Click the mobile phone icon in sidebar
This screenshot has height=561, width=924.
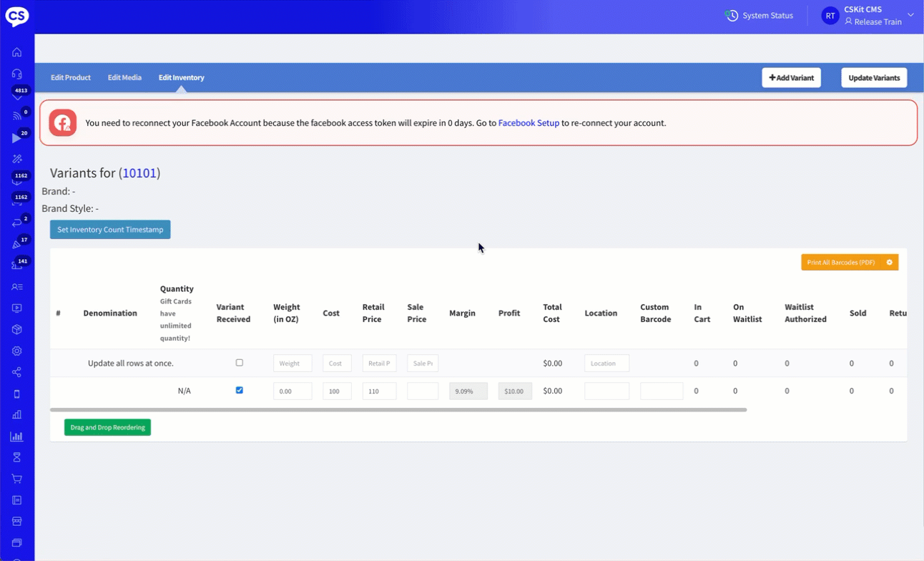(16, 394)
